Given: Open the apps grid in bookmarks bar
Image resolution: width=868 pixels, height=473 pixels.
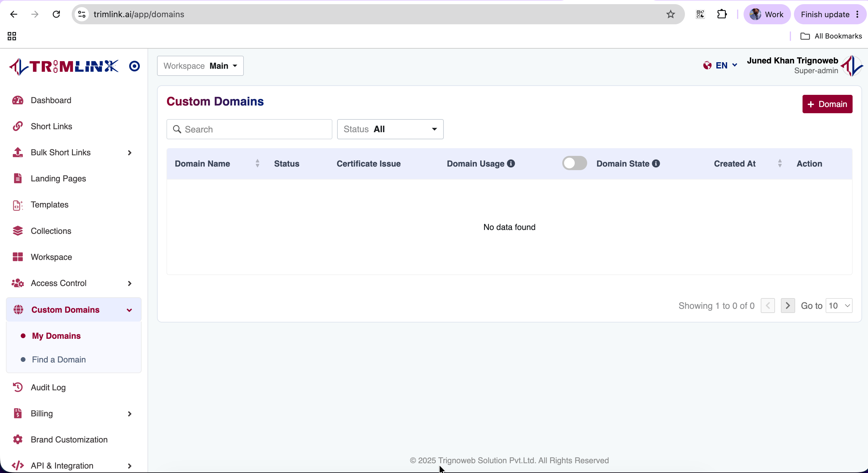Looking at the screenshot, I should point(12,36).
